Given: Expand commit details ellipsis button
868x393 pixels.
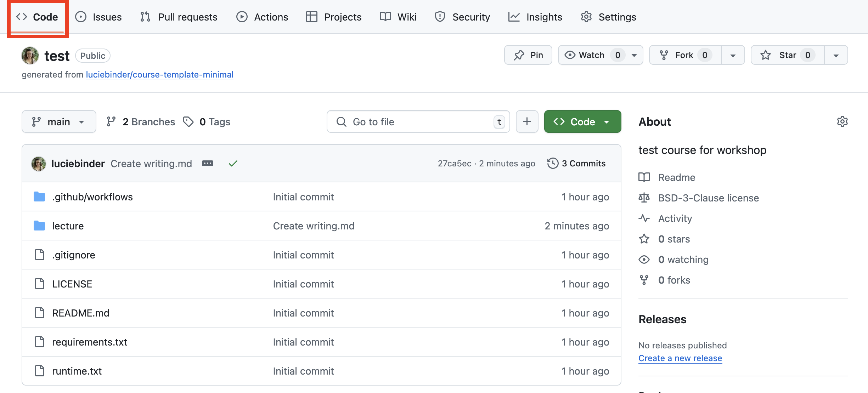Looking at the screenshot, I should click(x=208, y=163).
